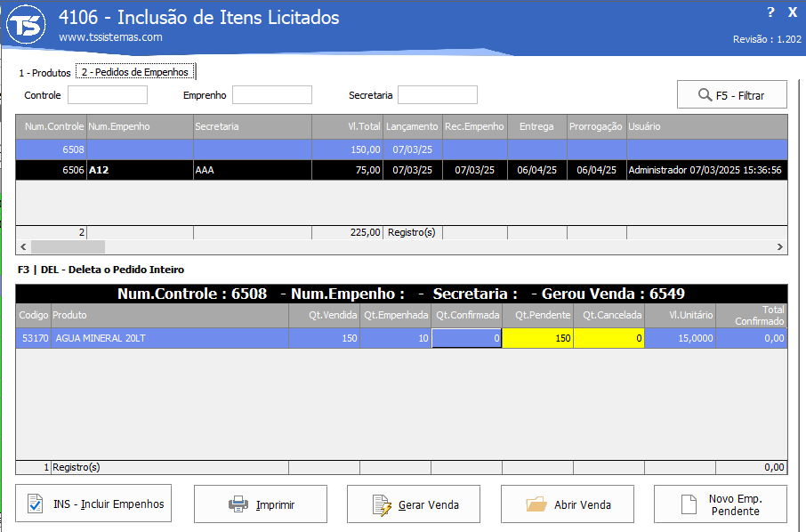The width and height of the screenshot is (806, 532).
Task: Click the magnifier icon on Filtrar
Action: pos(705,95)
